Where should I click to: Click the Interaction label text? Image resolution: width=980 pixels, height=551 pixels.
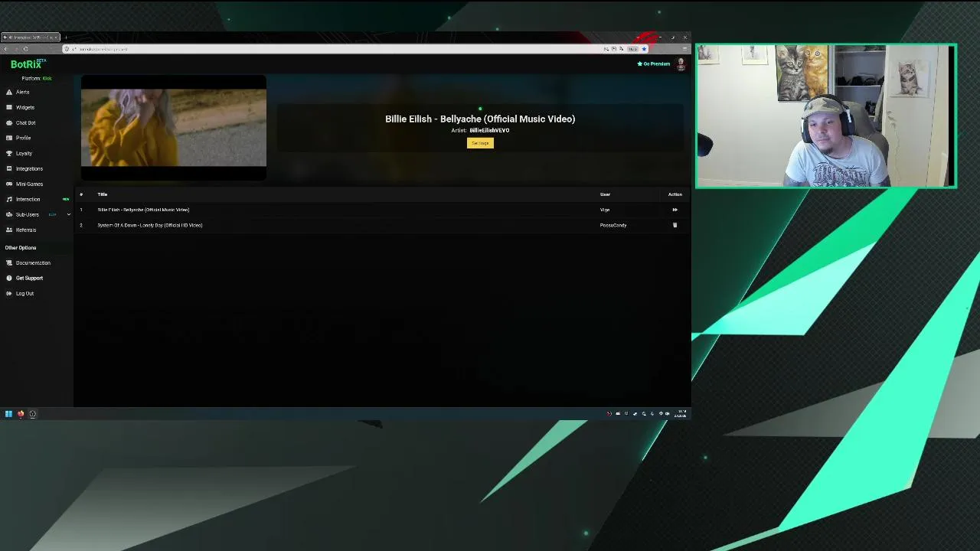click(x=28, y=199)
